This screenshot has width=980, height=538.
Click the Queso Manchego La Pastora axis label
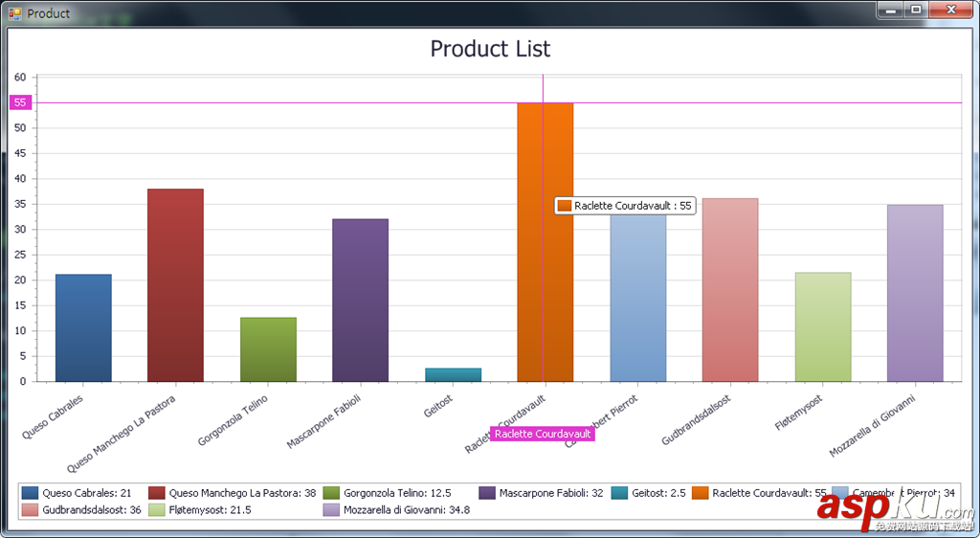(122, 434)
